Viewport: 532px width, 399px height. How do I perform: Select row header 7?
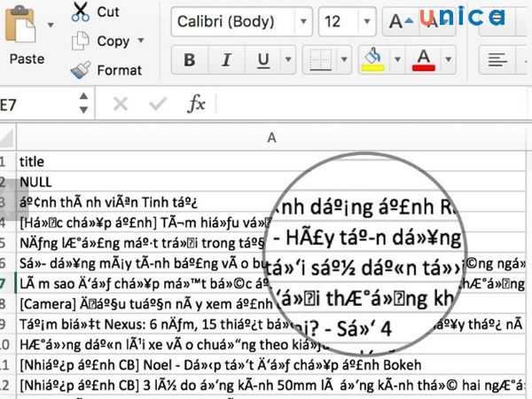point(7,284)
